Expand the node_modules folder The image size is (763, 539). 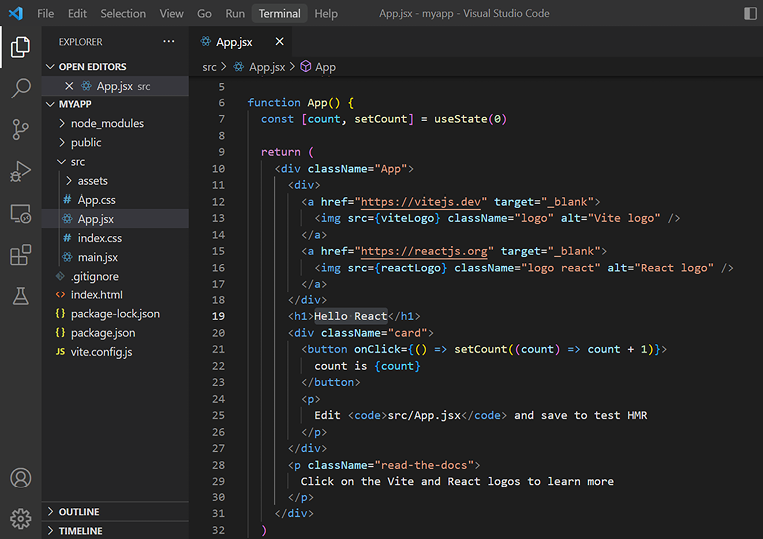pyautogui.click(x=107, y=123)
